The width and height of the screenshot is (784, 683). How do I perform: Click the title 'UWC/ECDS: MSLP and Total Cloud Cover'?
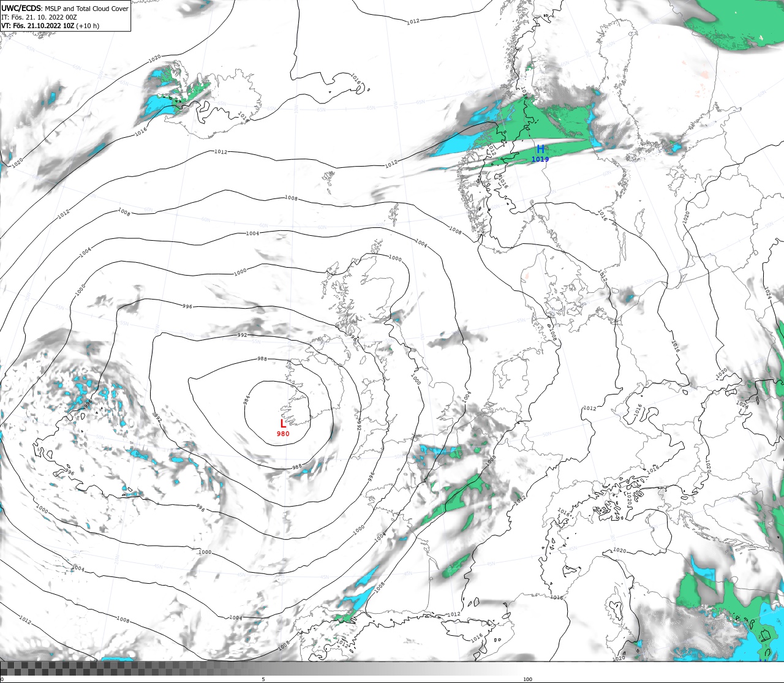coord(65,9)
